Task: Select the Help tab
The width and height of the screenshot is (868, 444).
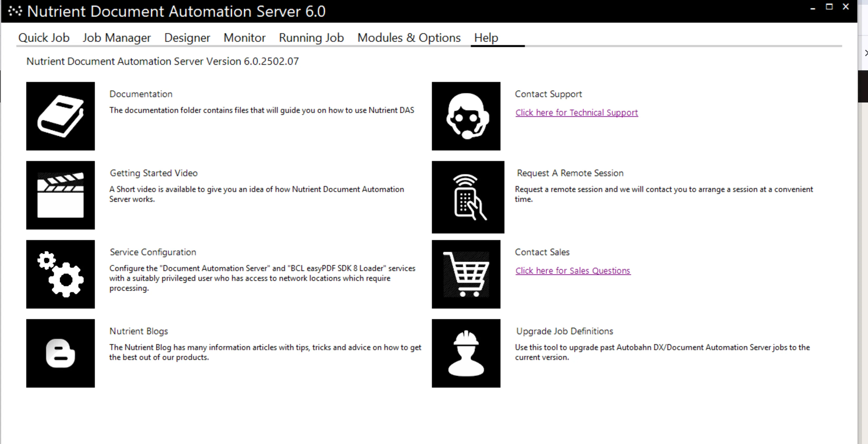Action: tap(486, 38)
